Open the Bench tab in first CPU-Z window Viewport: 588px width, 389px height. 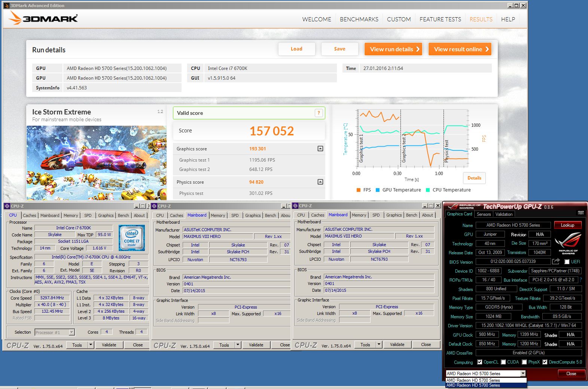tap(123, 215)
